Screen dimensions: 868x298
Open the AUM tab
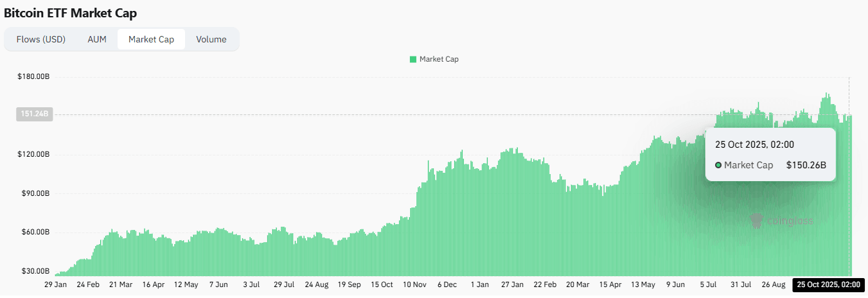coord(97,39)
